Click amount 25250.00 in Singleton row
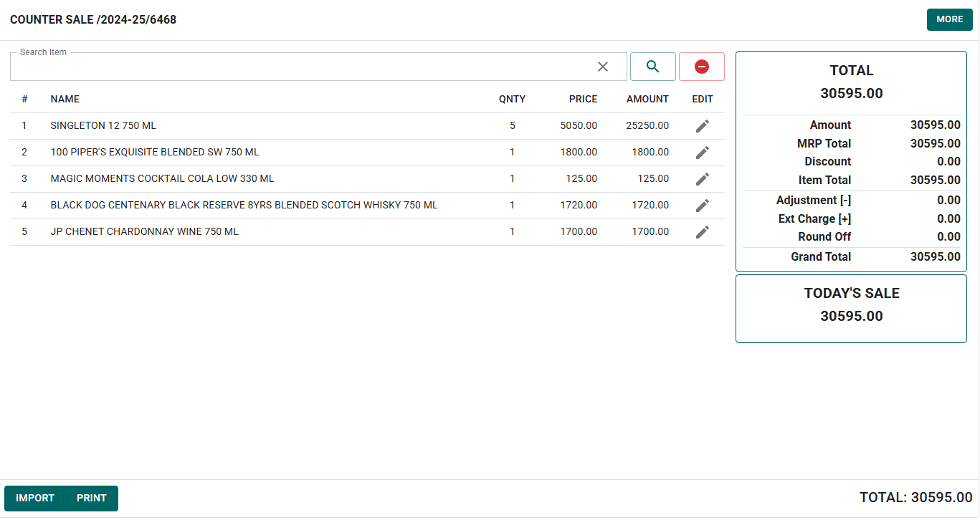980x520 pixels. [x=647, y=125]
